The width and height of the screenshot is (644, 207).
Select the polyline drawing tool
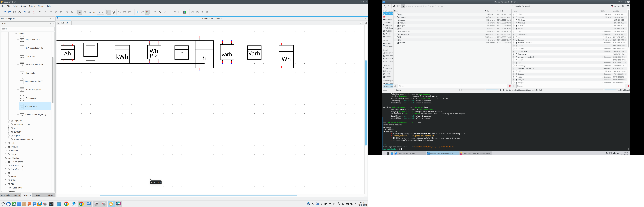click(x=180, y=12)
